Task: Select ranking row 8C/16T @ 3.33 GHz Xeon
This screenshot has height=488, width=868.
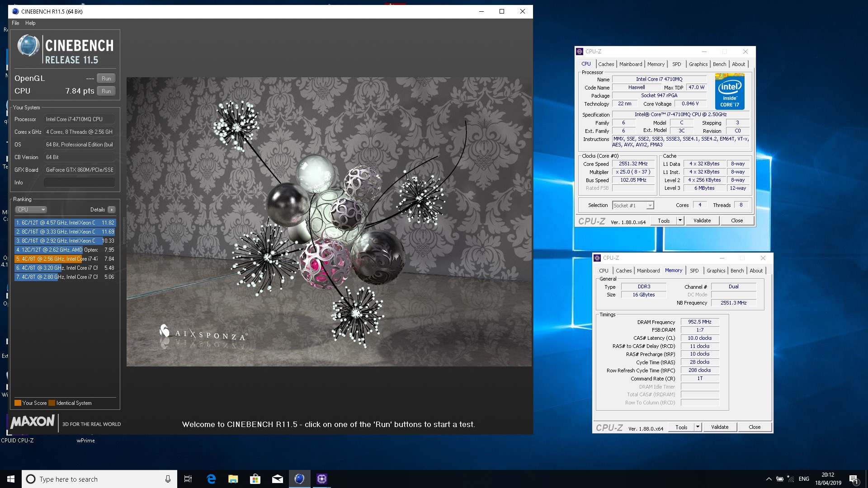Action: [65, 232]
